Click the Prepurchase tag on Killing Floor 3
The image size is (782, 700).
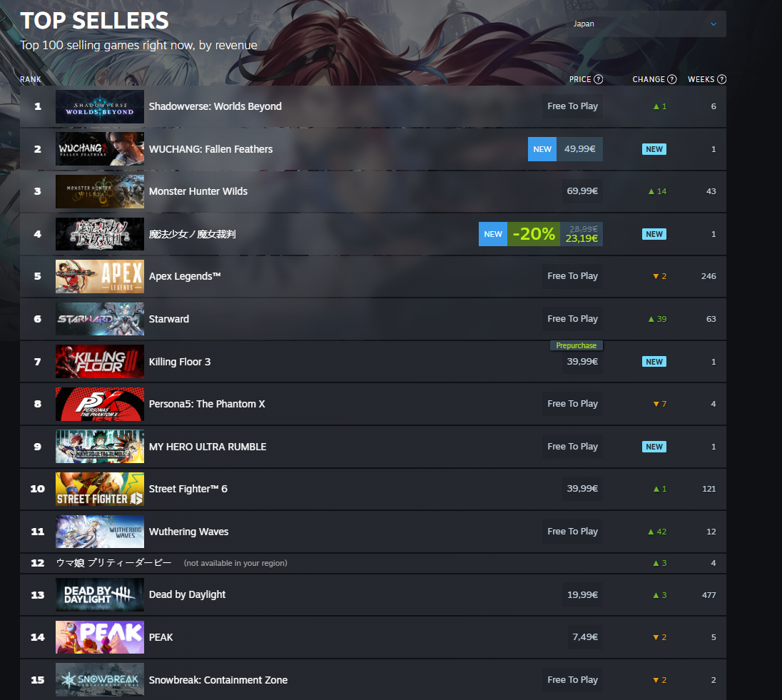pyautogui.click(x=576, y=345)
